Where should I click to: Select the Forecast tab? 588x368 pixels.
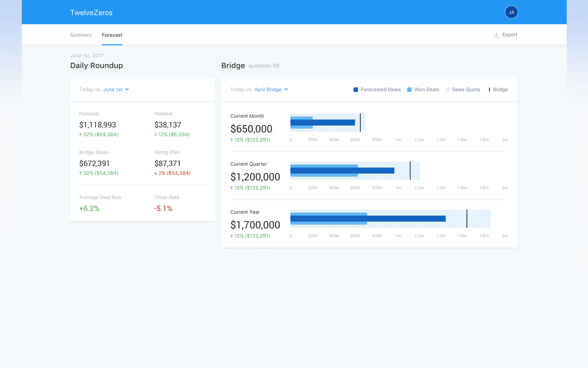[x=112, y=35]
